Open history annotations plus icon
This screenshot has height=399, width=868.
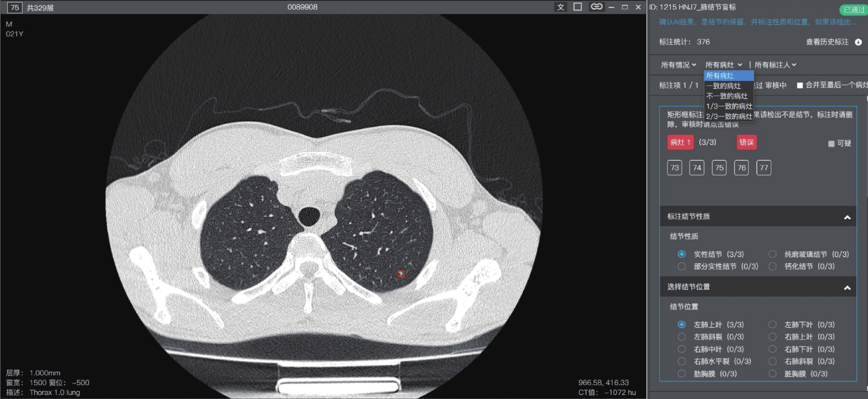click(x=858, y=42)
